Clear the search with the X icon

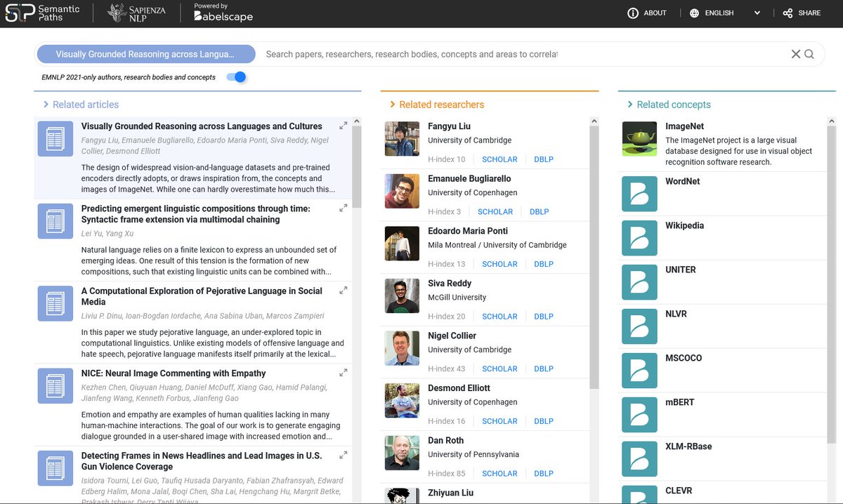click(x=796, y=54)
